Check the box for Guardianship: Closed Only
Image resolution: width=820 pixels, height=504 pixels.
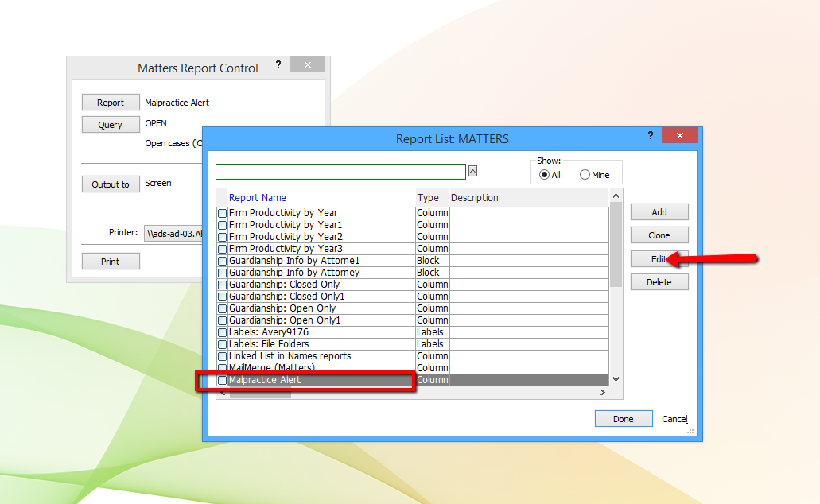pos(222,285)
